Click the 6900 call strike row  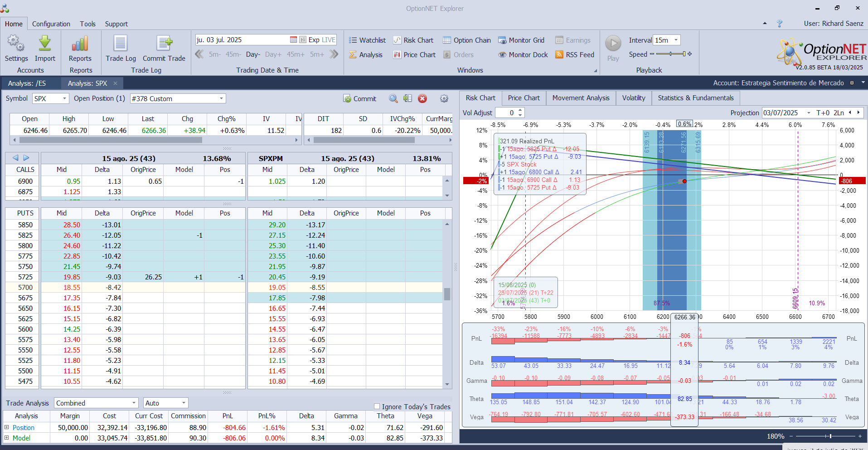[x=224, y=181]
